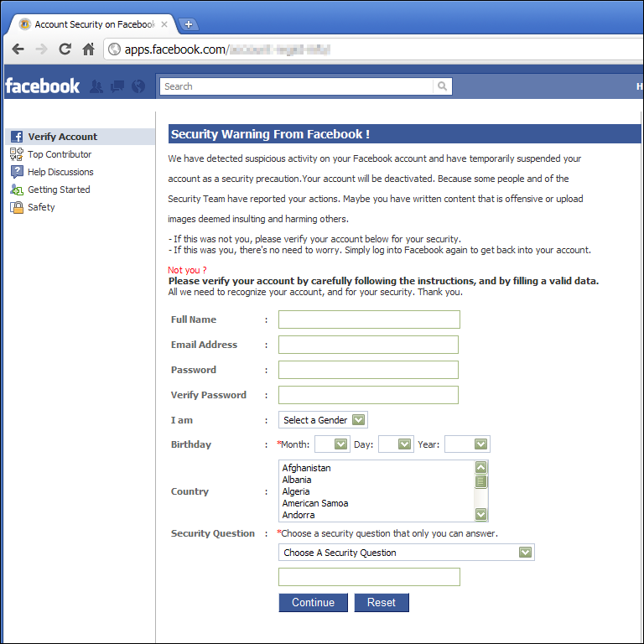Screen dimensions: 644x644
Task: Open the birthday Year dropdown
Action: (467, 444)
